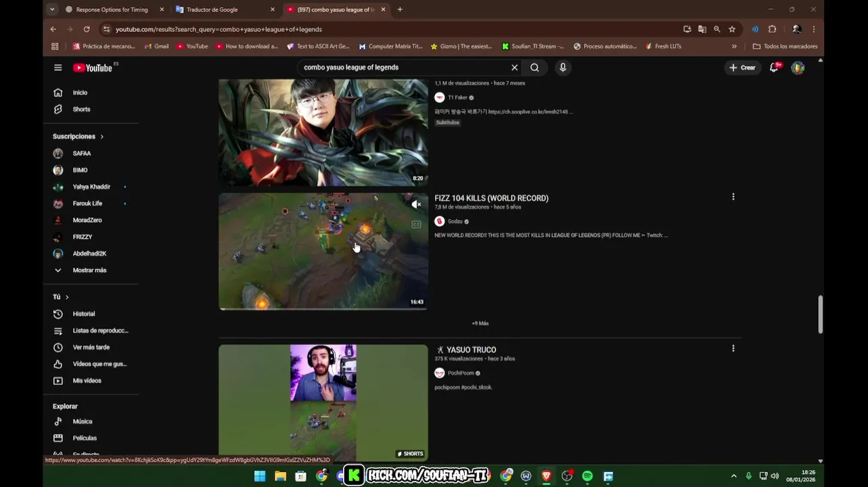
Task: Open the Fresh LUTs bookmark
Action: point(663,47)
